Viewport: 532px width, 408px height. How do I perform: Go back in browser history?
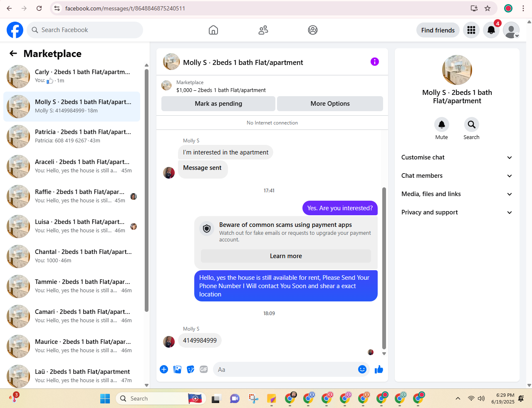pyautogui.click(x=9, y=8)
